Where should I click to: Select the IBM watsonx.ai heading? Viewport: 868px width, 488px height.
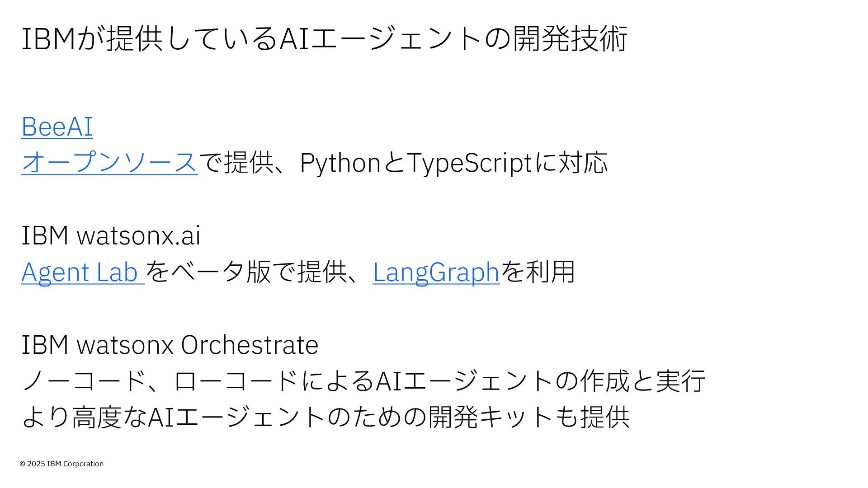tap(111, 235)
